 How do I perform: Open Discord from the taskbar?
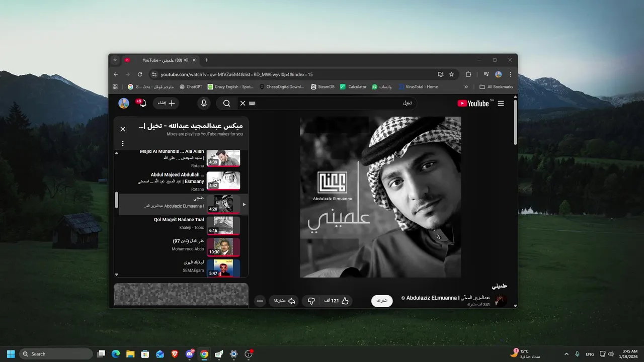tap(190, 354)
